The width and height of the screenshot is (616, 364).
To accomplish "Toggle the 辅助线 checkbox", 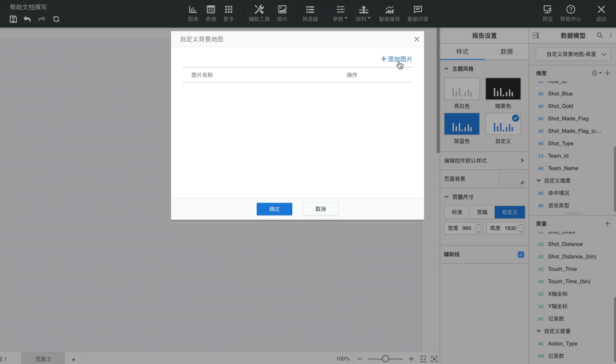I will (x=521, y=254).
